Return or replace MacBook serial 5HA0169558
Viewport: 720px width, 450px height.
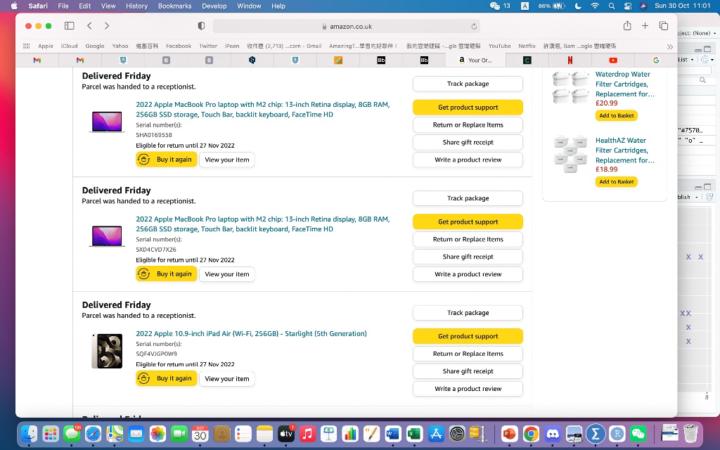[467, 125]
